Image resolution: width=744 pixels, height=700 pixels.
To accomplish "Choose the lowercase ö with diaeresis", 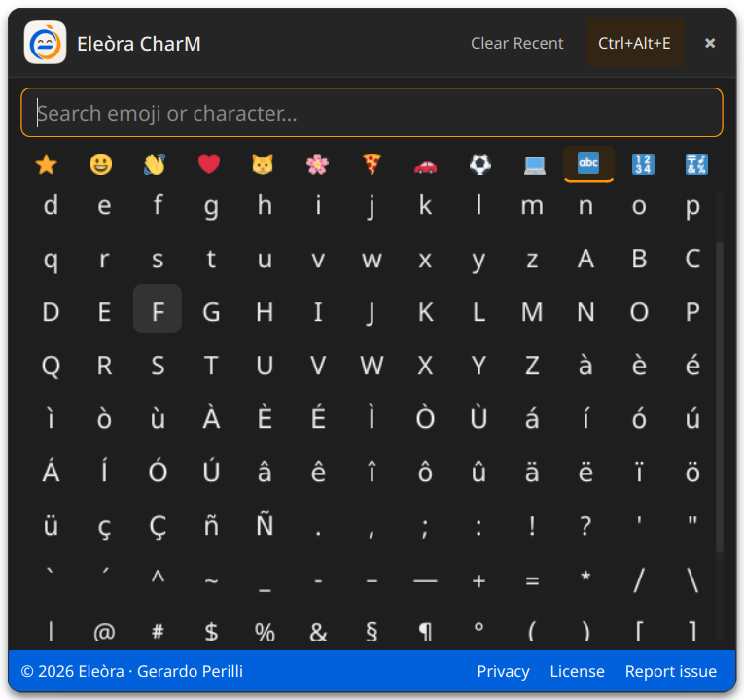I will pyautogui.click(x=692, y=472).
